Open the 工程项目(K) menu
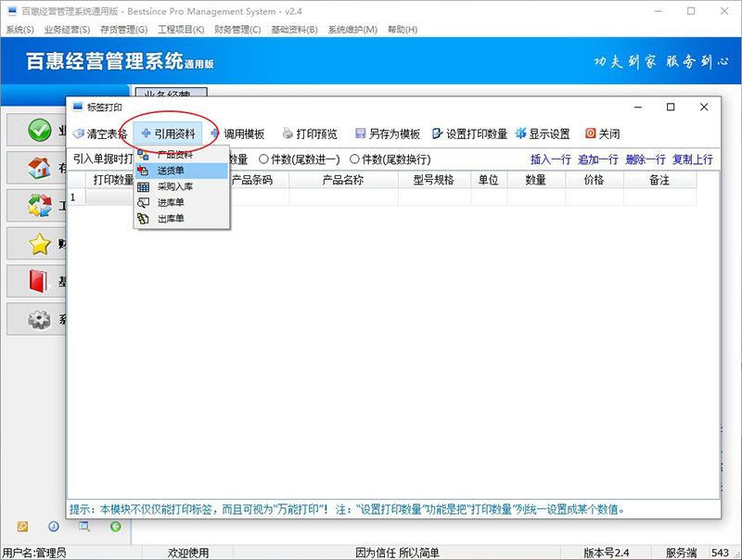Image resolution: width=742 pixels, height=560 pixels. [181, 30]
